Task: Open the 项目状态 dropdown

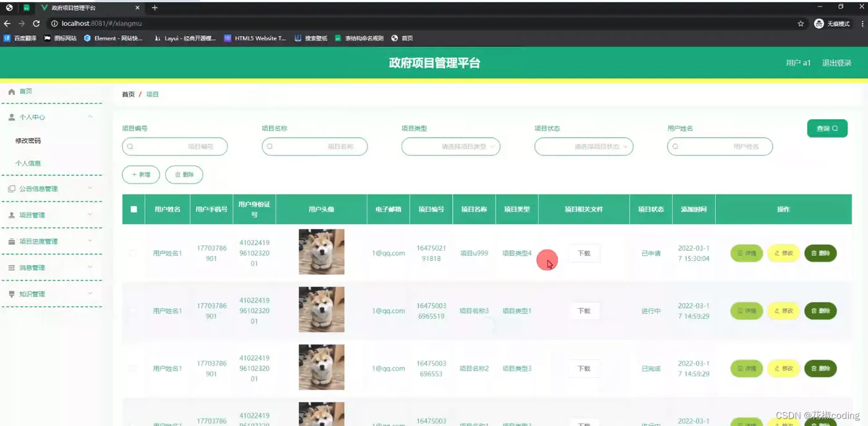Action: point(584,146)
